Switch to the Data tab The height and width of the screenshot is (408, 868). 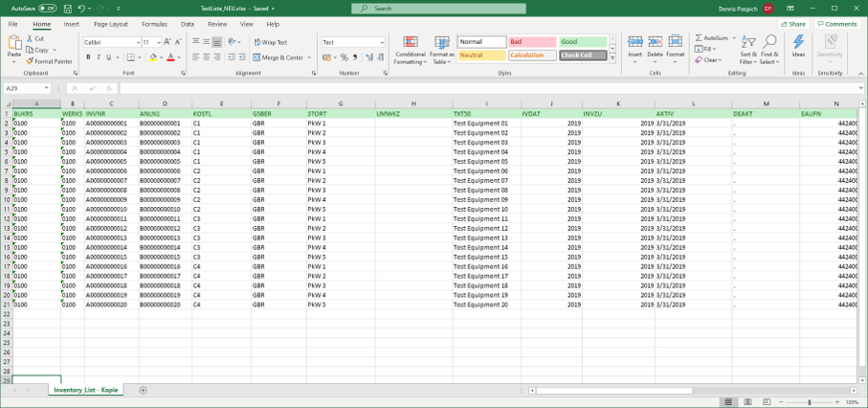point(188,24)
